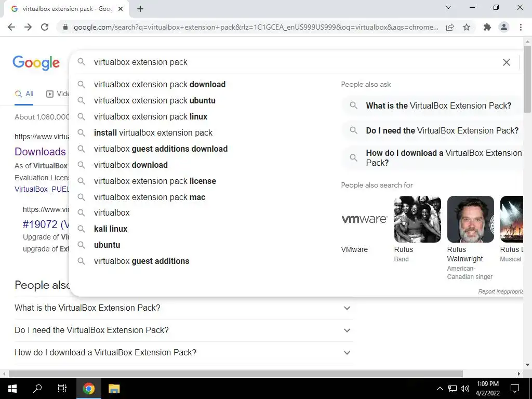
Task: Open the Chrome profile avatar icon
Action: 504,27
